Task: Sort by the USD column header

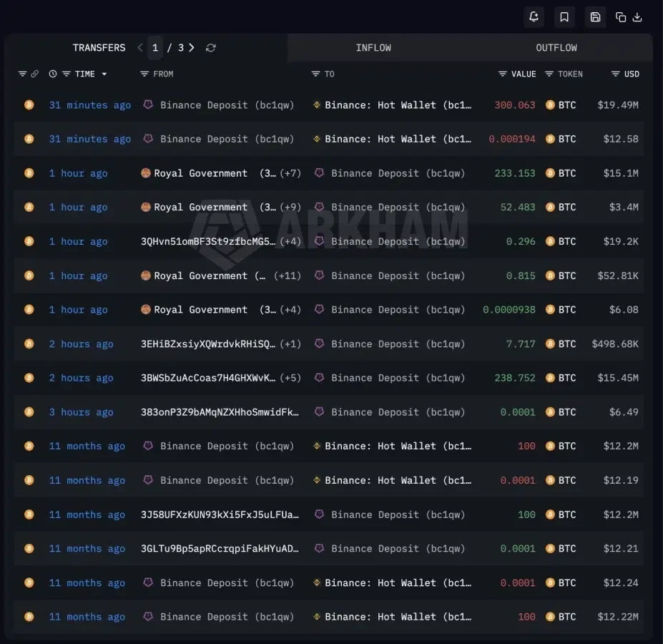Action: coord(632,74)
